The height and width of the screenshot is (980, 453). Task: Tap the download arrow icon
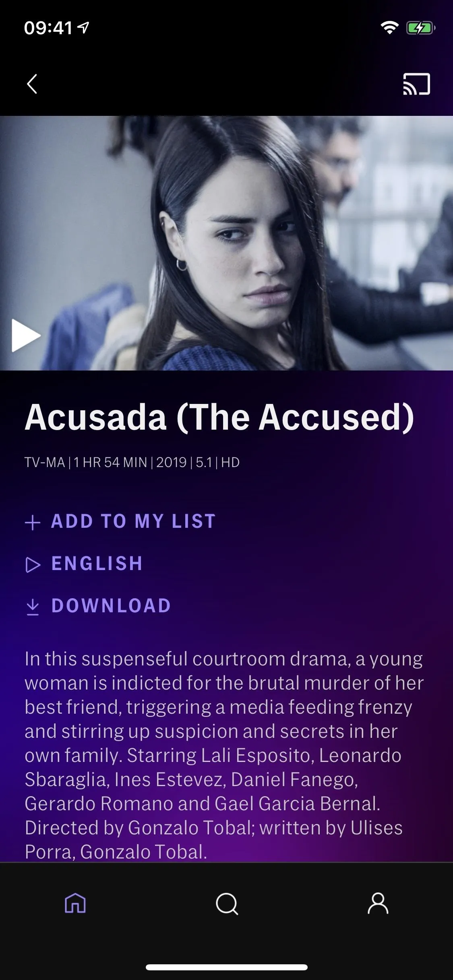33,607
